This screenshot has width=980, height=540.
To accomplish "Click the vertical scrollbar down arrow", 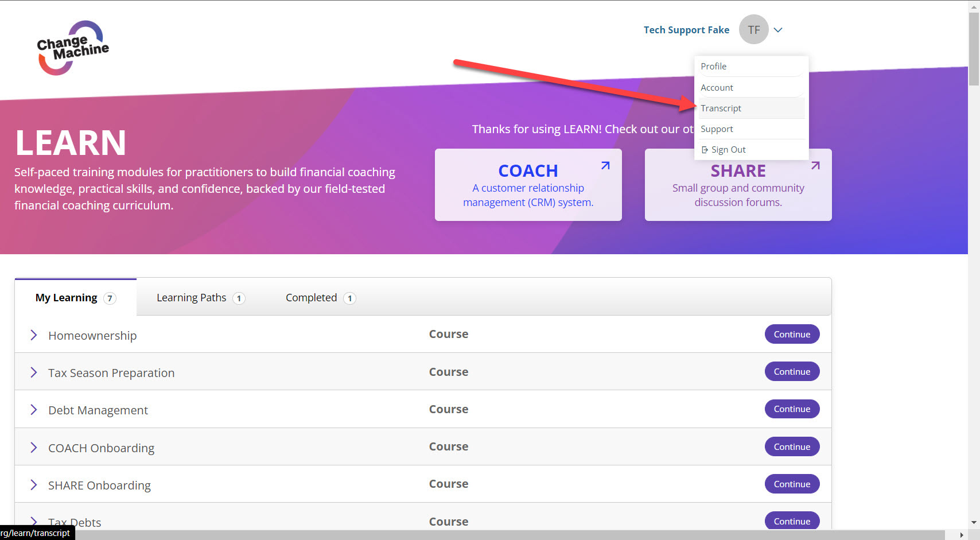I will point(974,523).
